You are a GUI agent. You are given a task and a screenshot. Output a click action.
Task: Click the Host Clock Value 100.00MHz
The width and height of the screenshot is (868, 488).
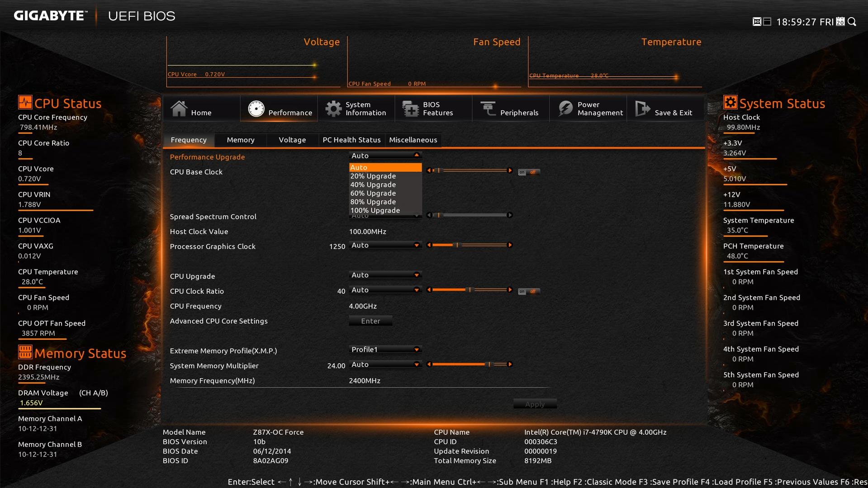click(367, 232)
